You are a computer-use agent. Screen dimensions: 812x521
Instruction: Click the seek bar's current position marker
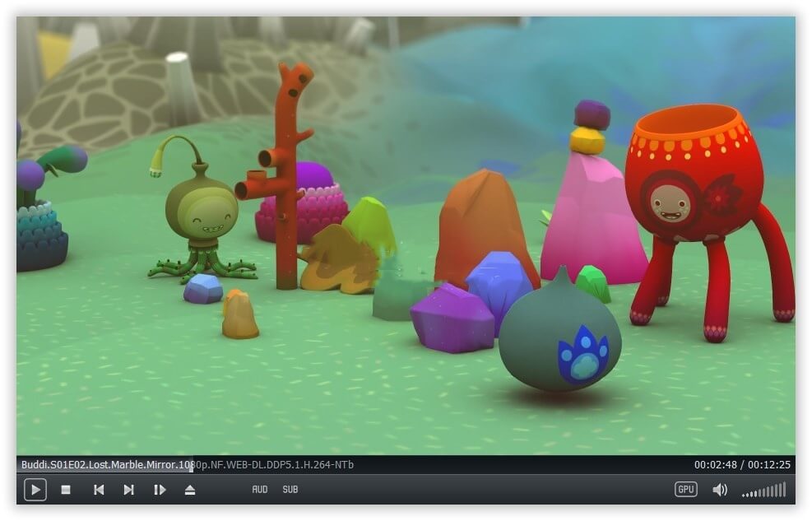[x=192, y=465]
